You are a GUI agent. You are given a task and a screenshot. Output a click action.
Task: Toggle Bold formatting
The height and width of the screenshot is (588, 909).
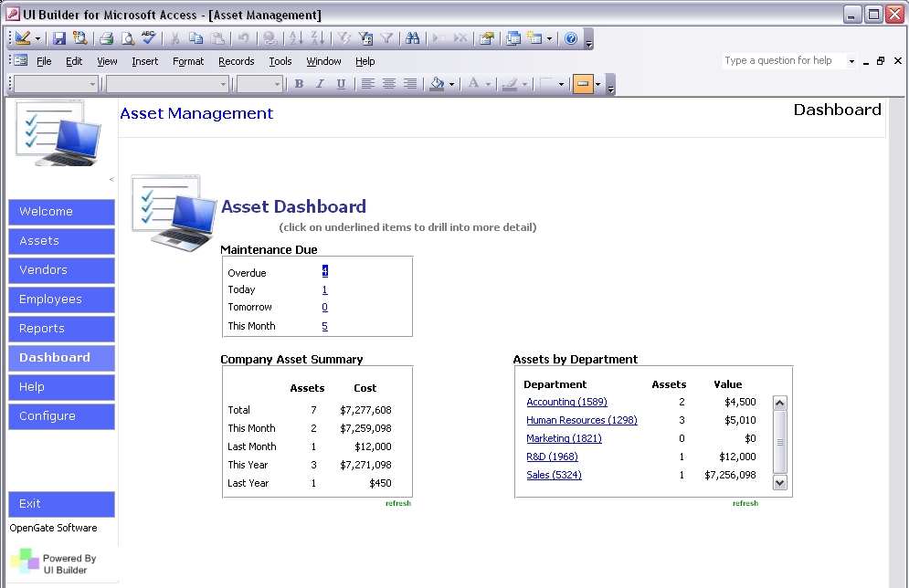coord(299,84)
